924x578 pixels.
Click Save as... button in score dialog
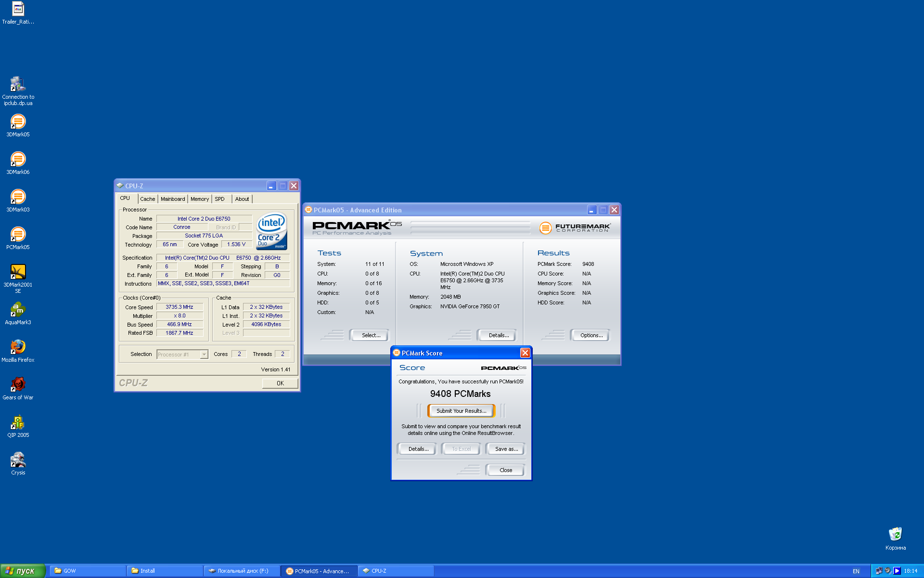[x=506, y=449]
